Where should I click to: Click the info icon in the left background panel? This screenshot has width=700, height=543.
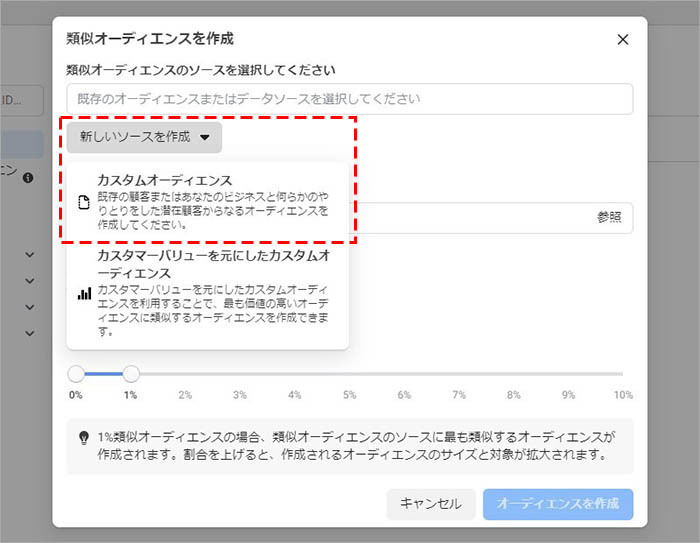click(x=28, y=177)
